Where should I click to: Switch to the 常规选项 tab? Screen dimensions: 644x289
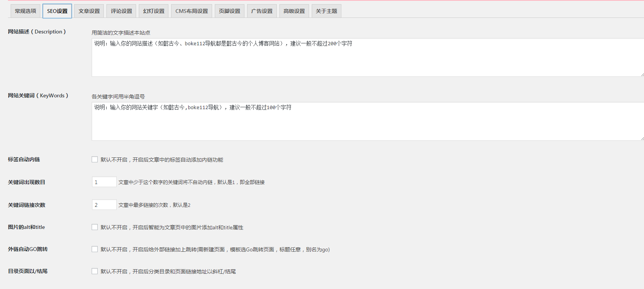pyautogui.click(x=25, y=11)
